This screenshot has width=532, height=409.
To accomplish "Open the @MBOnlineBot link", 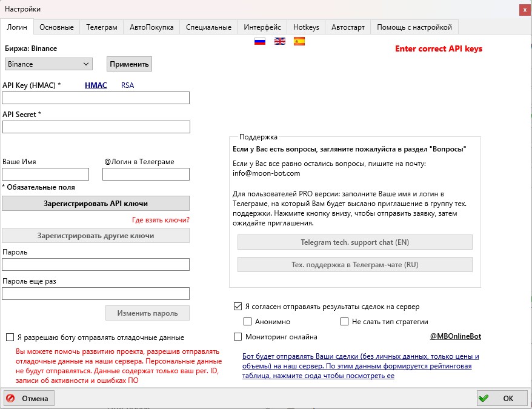I will [455, 337].
